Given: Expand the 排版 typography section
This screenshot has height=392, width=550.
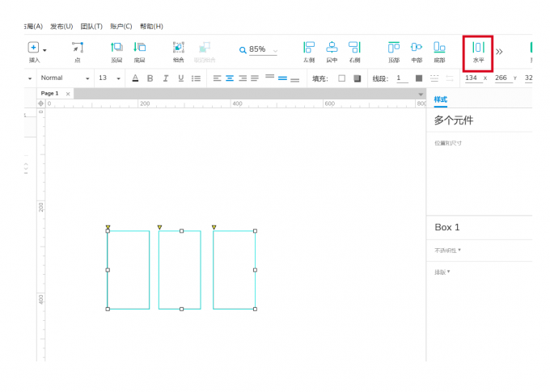Looking at the screenshot, I should point(442,272).
